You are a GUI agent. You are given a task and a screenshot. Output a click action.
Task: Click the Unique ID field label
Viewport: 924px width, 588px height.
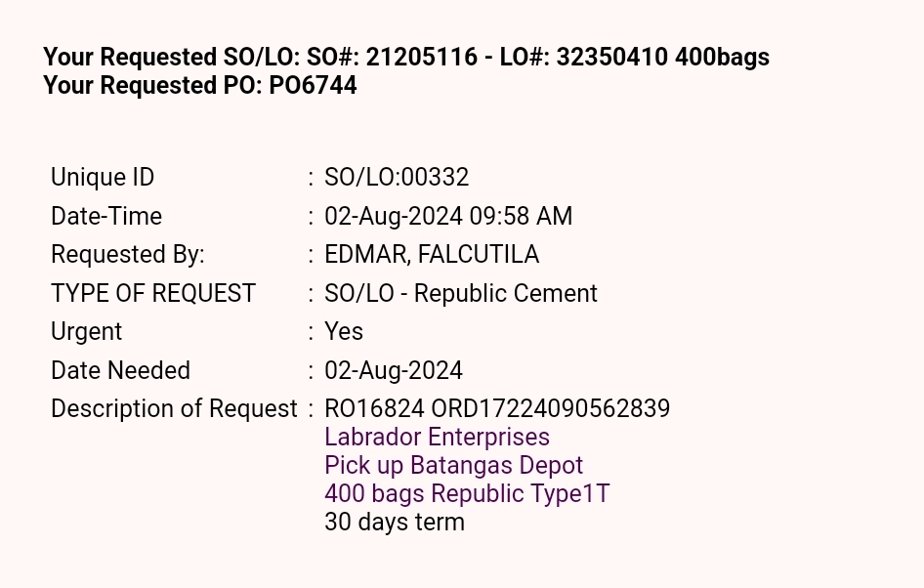[x=103, y=178]
